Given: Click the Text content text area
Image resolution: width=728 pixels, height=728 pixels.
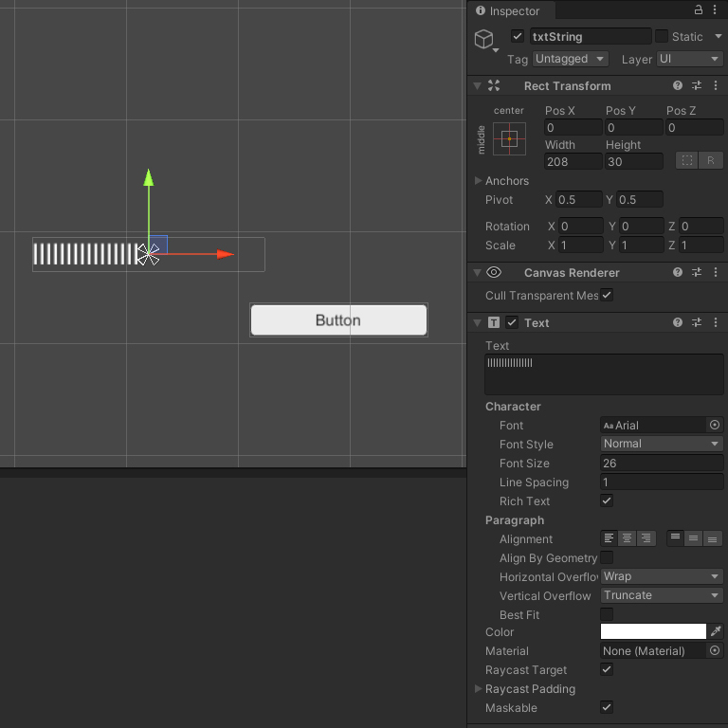Looking at the screenshot, I should (x=604, y=374).
